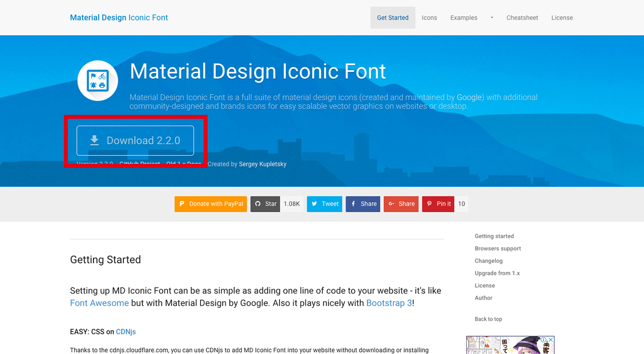Click the GitHub octocat icon on Star button
This screenshot has width=644, height=354.
258,204
